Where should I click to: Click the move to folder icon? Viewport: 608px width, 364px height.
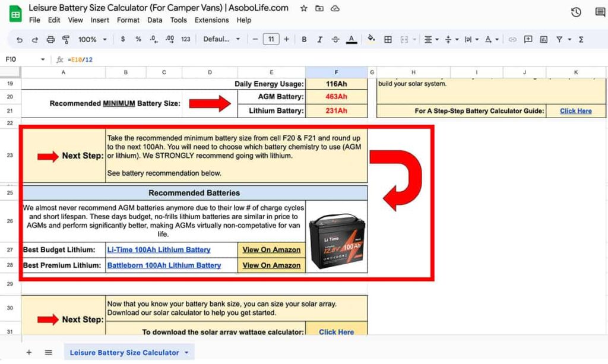coord(319,8)
